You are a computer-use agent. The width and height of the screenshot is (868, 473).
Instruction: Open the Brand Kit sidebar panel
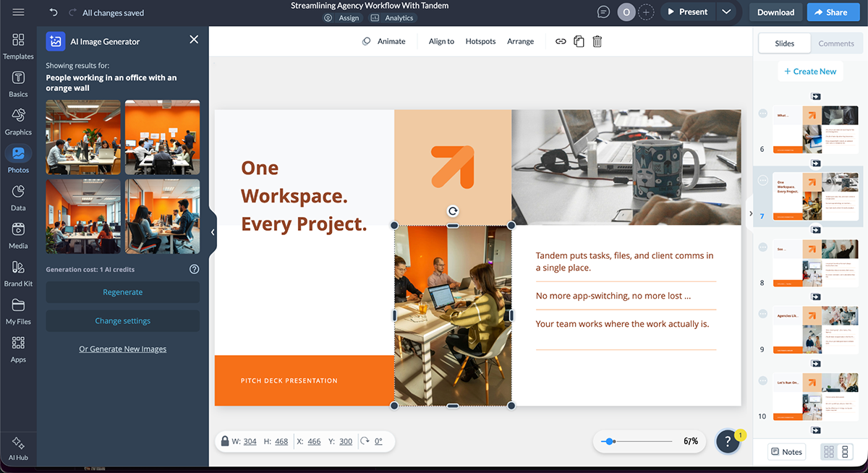coord(18,273)
